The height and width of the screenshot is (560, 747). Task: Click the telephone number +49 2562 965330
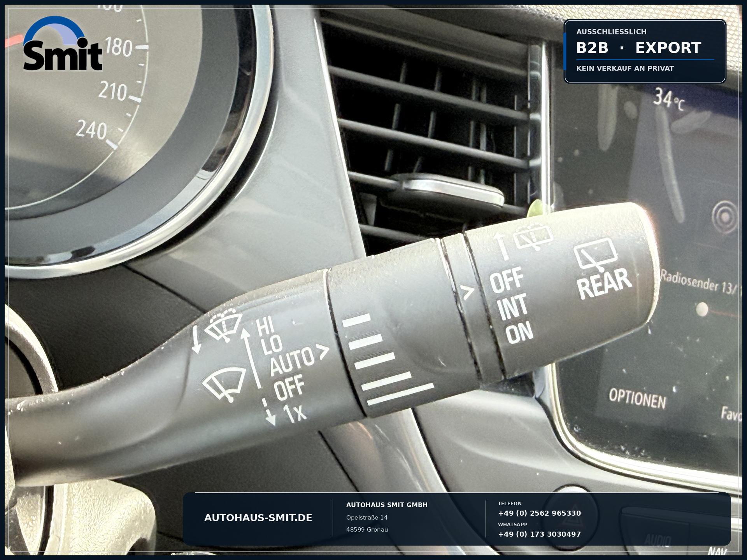click(x=539, y=513)
